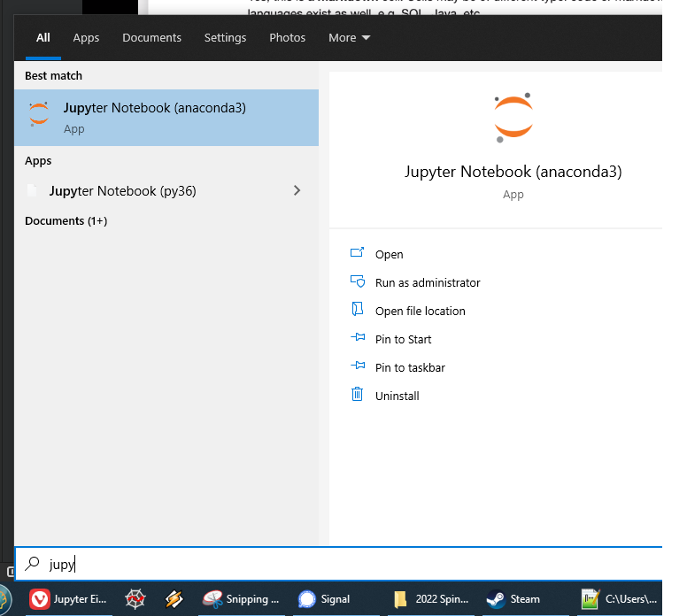Image resolution: width=687 pixels, height=616 pixels.
Task: Click the Open file location folder icon
Action: click(x=358, y=309)
